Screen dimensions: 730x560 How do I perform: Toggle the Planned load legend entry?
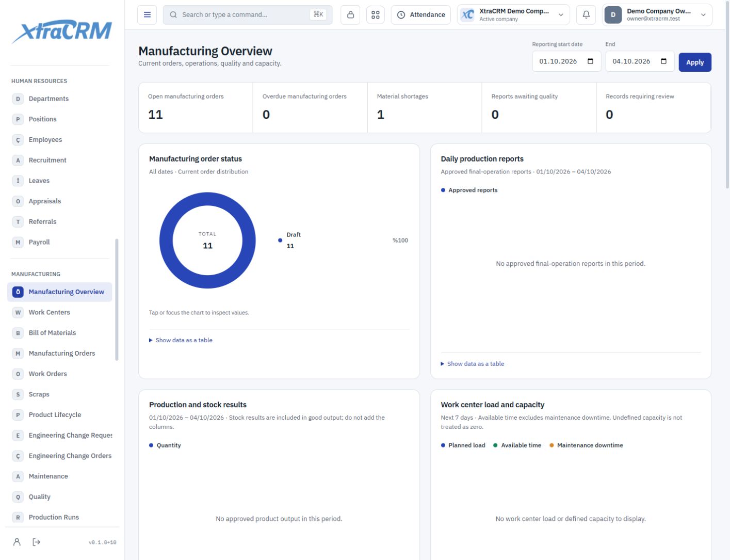click(463, 445)
